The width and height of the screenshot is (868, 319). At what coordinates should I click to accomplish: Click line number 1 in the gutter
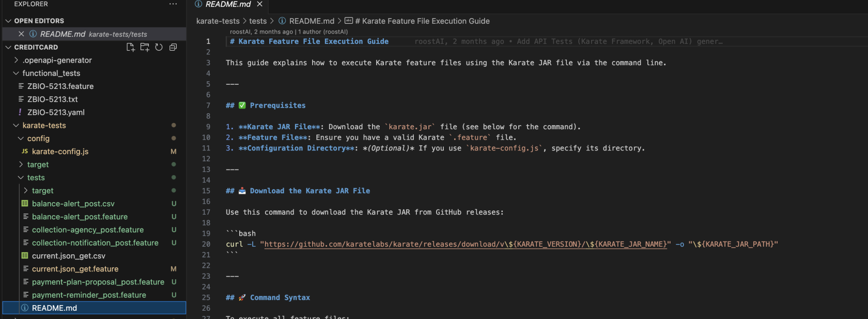(x=208, y=41)
